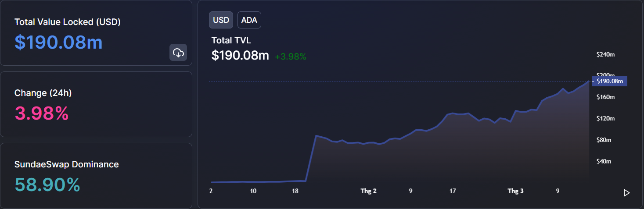Select the $190.08m price marker label
Image resolution: width=644 pixels, height=209 pixels.
[609, 81]
